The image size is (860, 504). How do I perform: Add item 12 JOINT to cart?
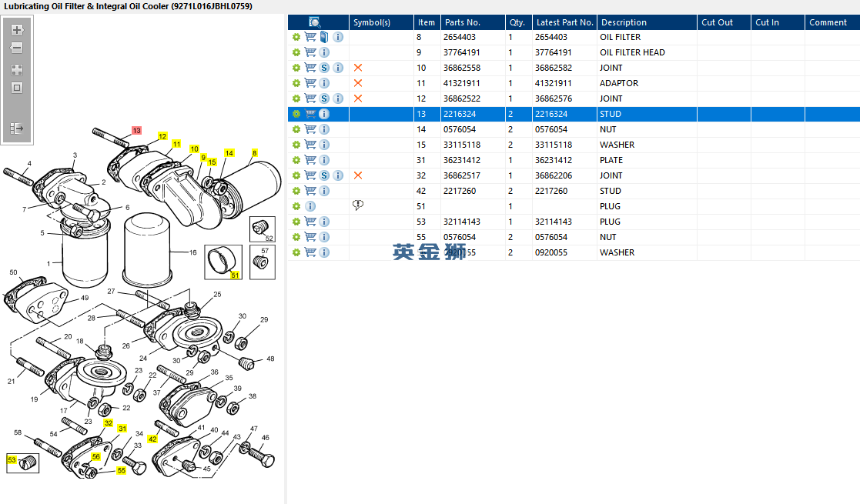310,98
